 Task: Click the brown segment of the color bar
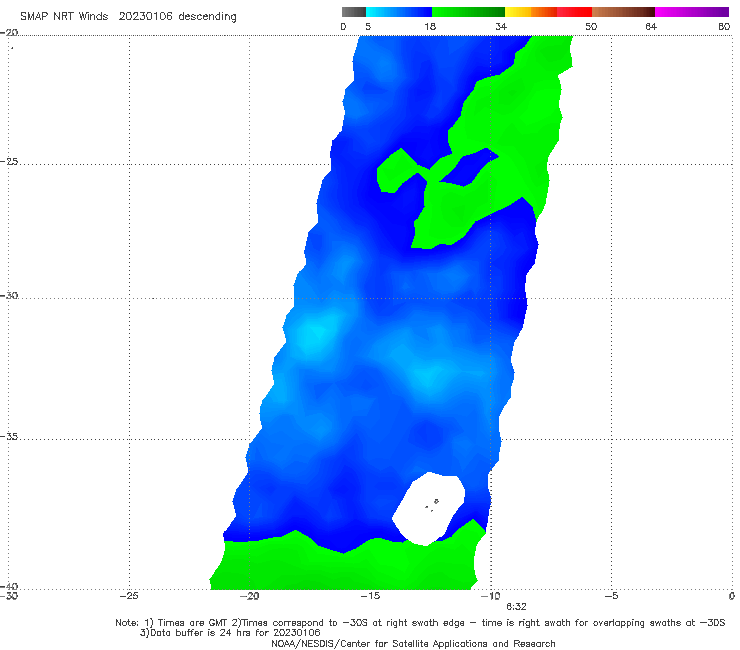(x=623, y=12)
